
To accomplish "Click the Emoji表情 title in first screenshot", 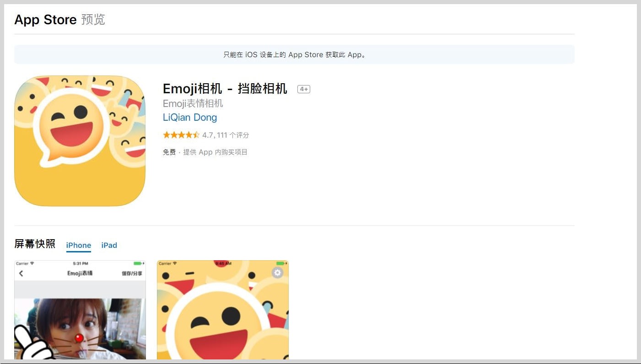I will tap(80, 273).
